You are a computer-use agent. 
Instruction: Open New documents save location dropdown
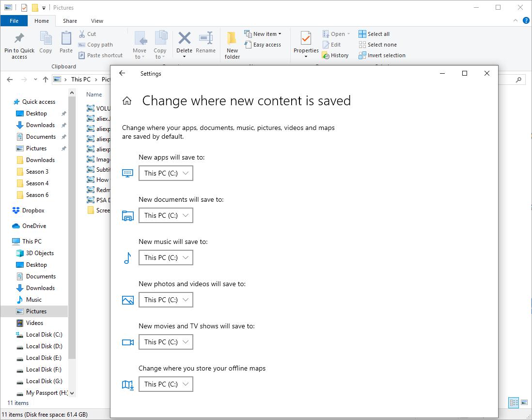(166, 215)
